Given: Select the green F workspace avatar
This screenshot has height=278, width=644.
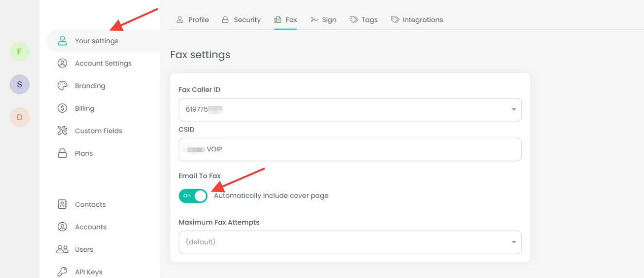Looking at the screenshot, I should pyautogui.click(x=19, y=51).
